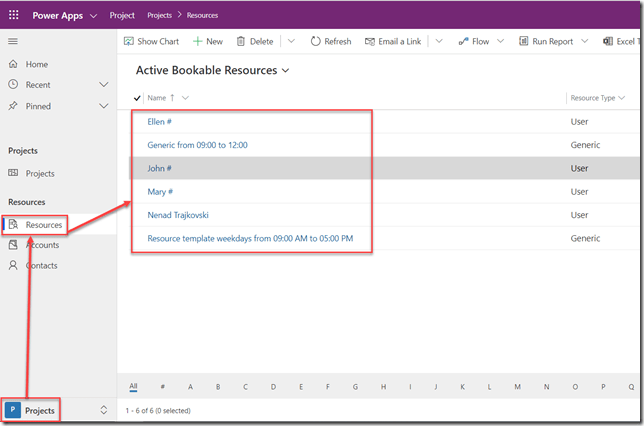Open the Ellen # resource link
Viewport: 644px width, 426px height.
160,122
